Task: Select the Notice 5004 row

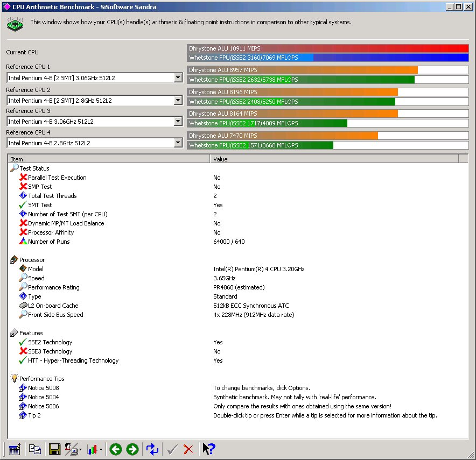Action: pyautogui.click(x=238, y=397)
